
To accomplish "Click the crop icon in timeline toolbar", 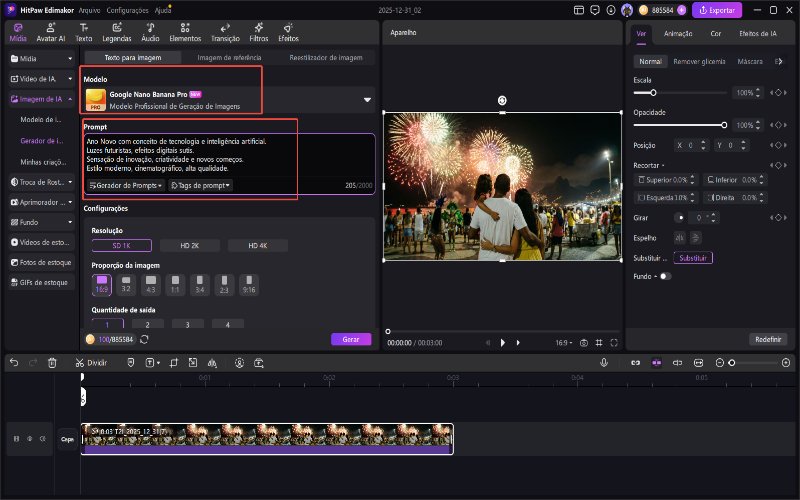I will point(174,363).
